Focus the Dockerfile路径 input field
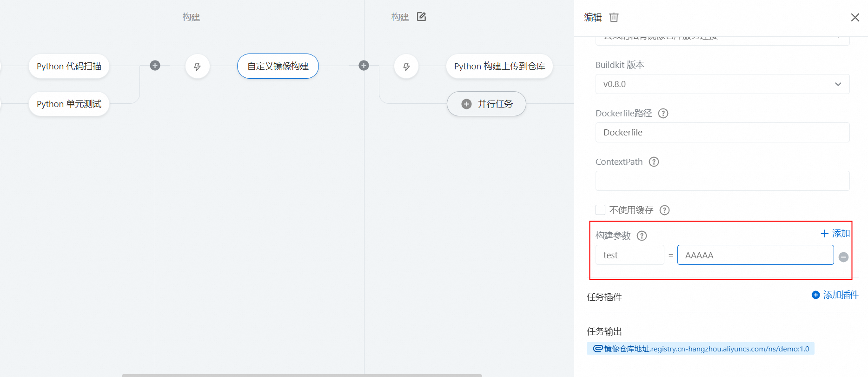Screen dimensions: 868x377 [x=722, y=133]
